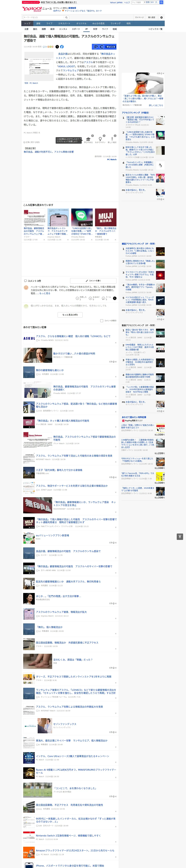
Task: Select the 科学 category tab
Action: (x=95, y=29)
